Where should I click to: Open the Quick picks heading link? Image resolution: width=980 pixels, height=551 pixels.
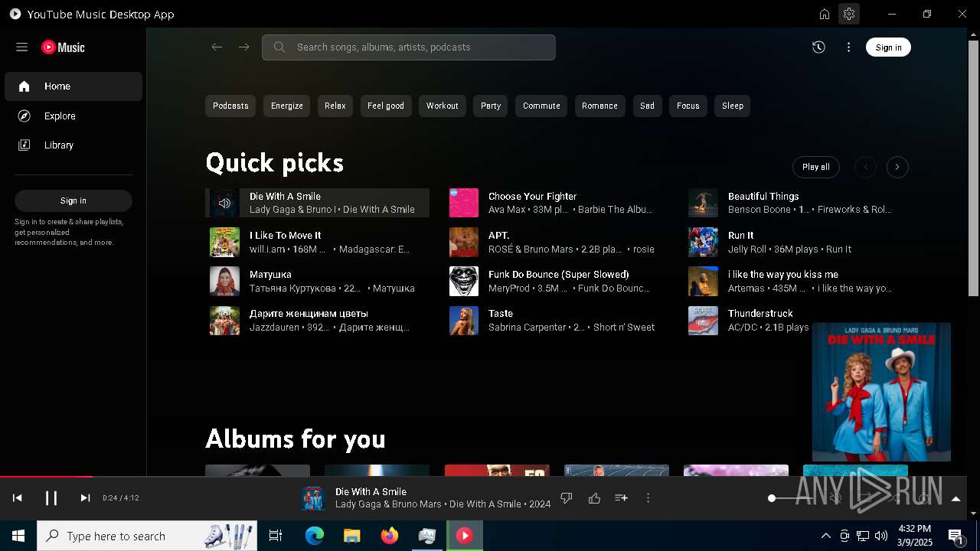click(x=274, y=163)
